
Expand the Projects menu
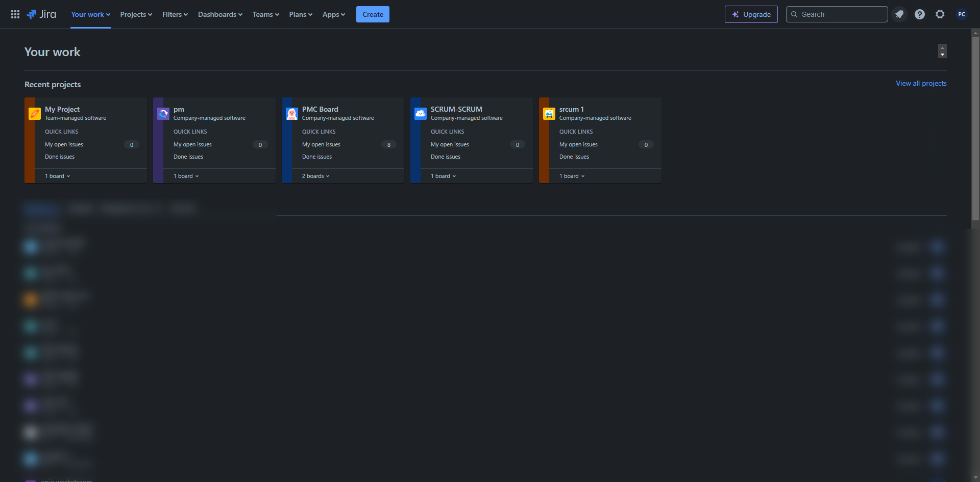[136, 14]
